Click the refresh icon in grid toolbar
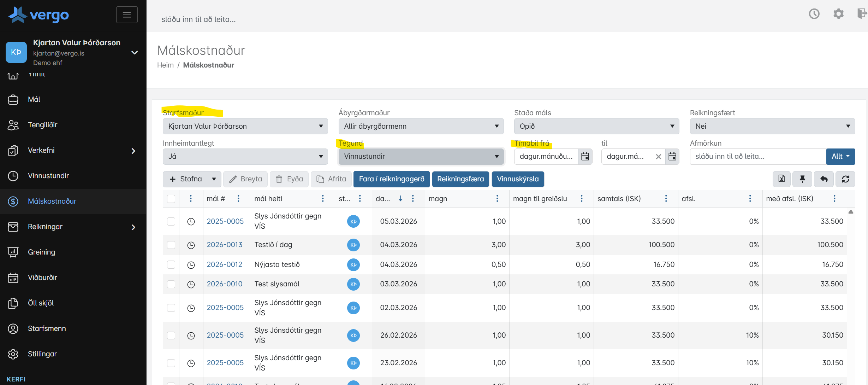This screenshot has width=868, height=385. 845,179
